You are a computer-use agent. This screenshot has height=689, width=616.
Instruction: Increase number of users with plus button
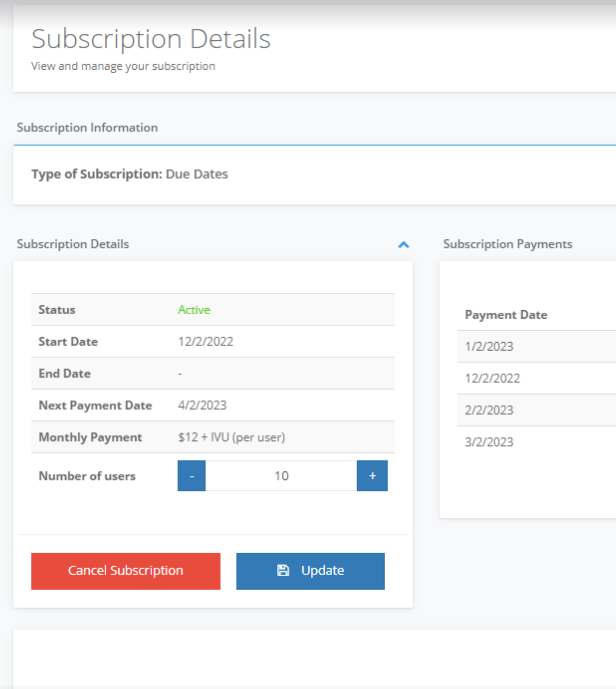[372, 476]
